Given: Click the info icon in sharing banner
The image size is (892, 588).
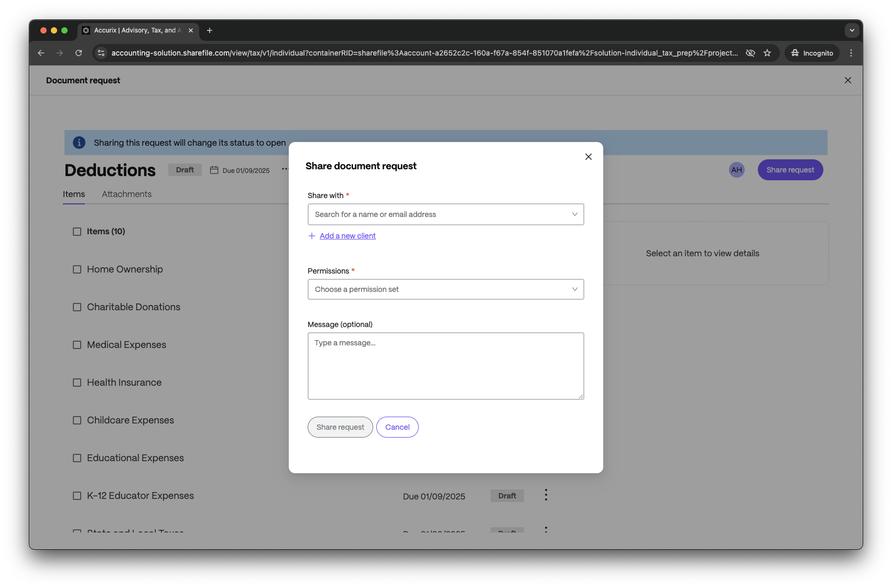Looking at the screenshot, I should point(79,143).
